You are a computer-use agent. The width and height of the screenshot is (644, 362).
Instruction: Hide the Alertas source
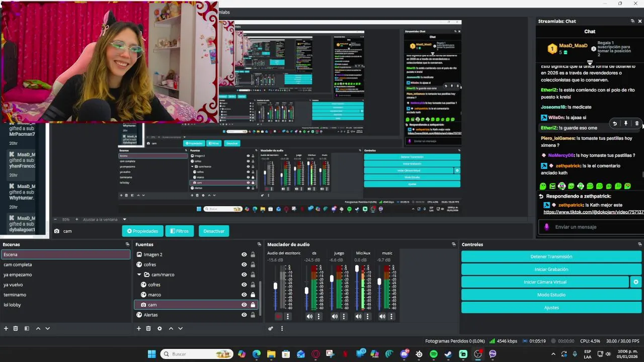(x=244, y=315)
